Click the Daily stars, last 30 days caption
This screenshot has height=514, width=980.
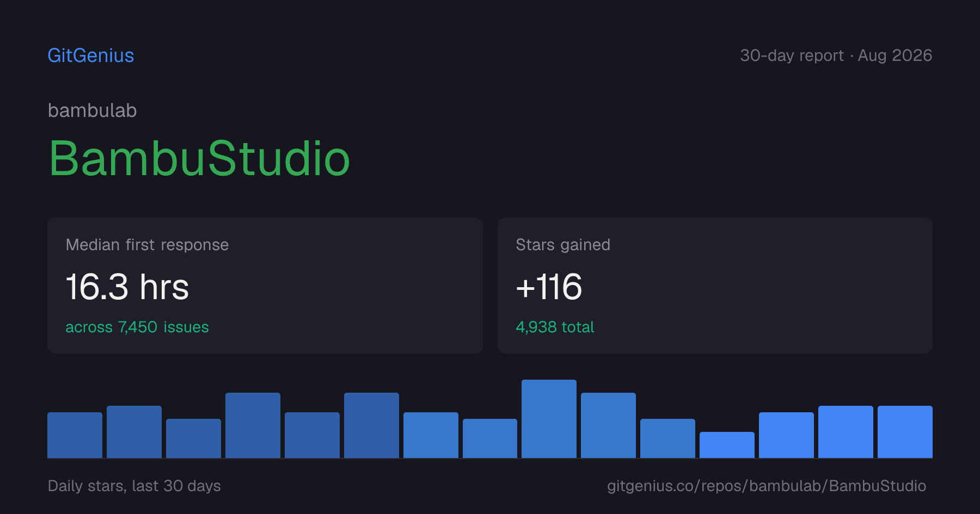pos(134,486)
